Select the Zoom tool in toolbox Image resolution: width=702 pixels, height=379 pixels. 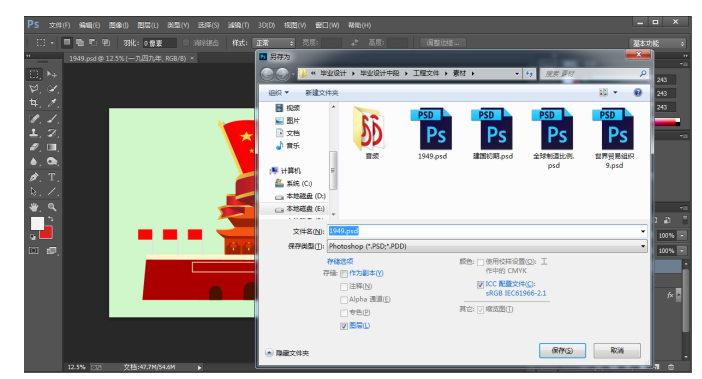[x=52, y=207]
